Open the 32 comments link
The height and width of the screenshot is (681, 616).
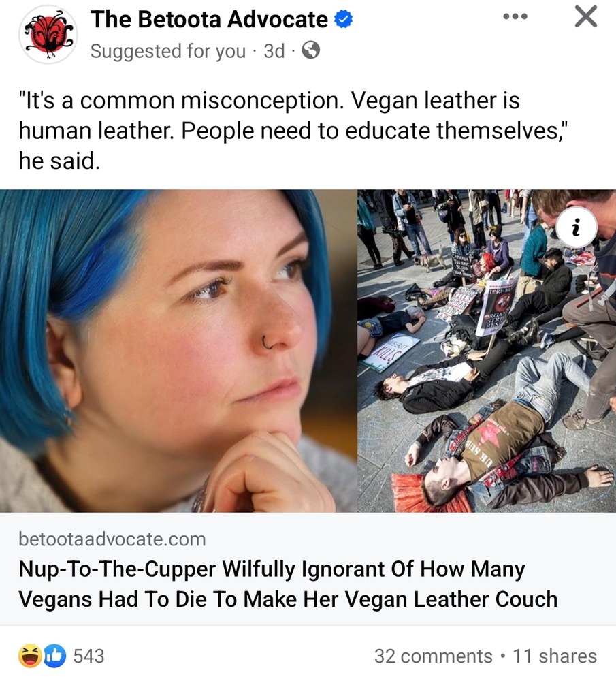pos(433,656)
